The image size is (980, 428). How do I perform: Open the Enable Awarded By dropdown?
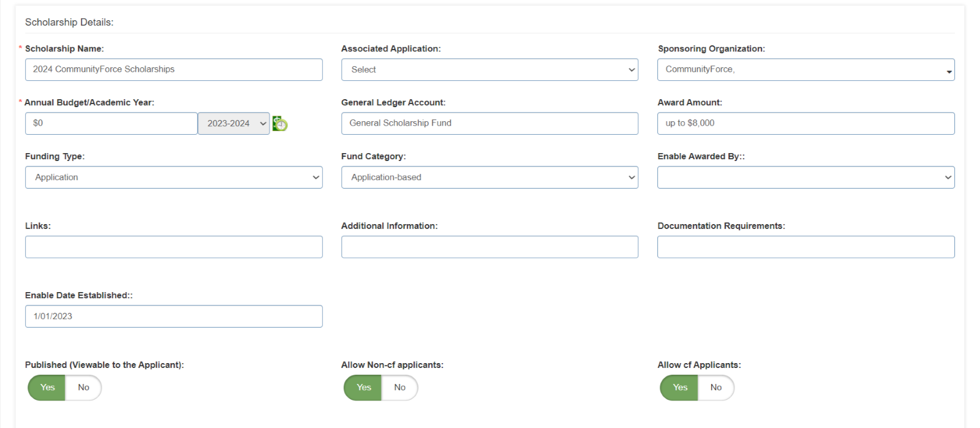click(805, 178)
